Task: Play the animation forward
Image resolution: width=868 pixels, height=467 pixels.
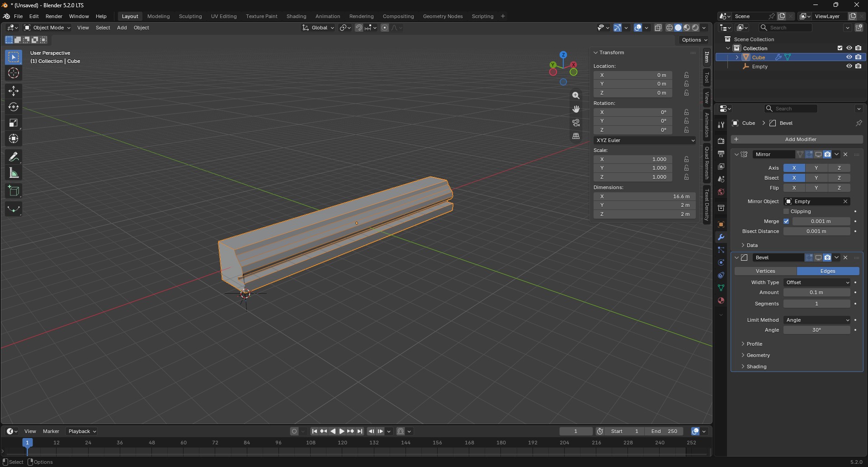Action: point(342,432)
